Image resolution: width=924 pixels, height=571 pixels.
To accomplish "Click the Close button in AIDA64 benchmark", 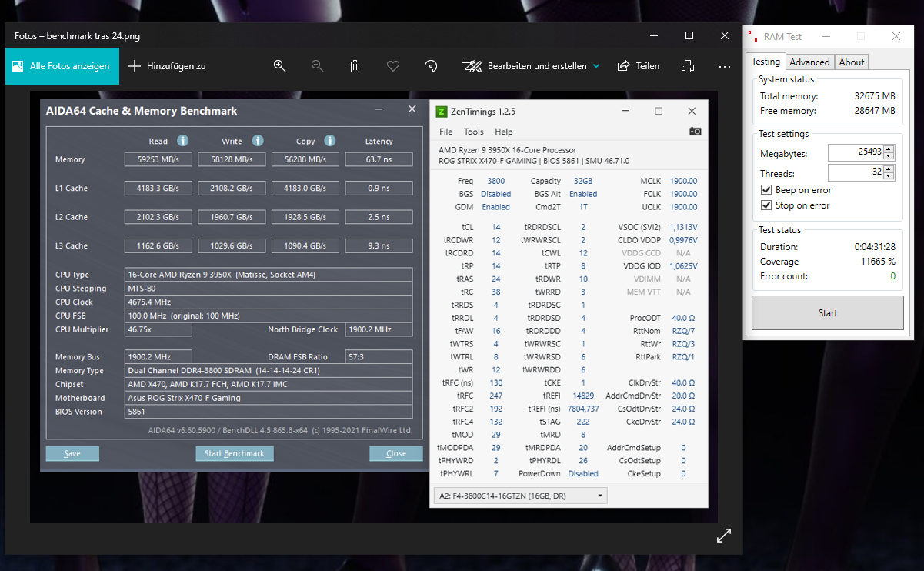I will click(x=396, y=453).
